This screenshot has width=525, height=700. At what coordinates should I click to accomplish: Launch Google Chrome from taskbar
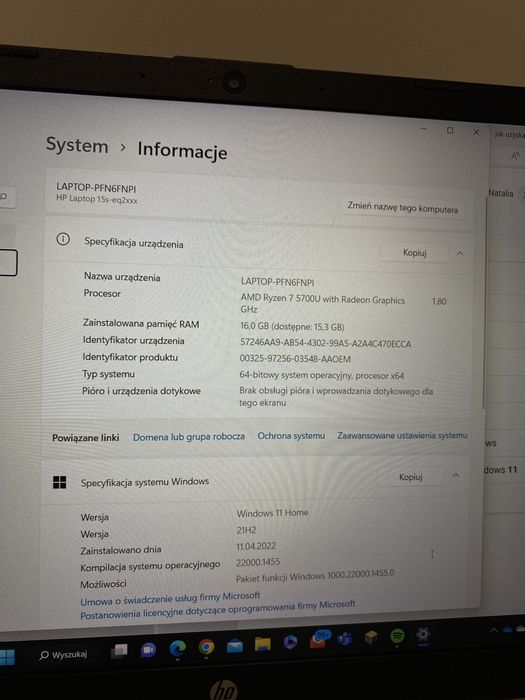[206, 646]
